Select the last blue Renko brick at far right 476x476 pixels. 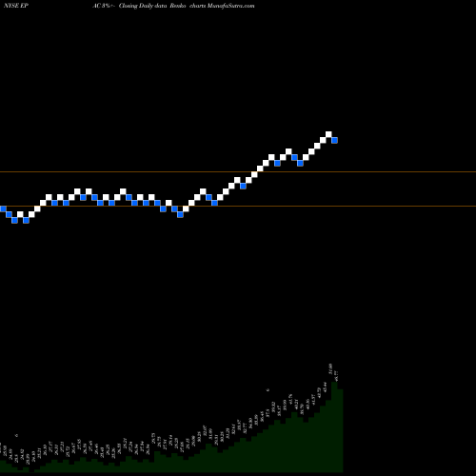click(334, 140)
